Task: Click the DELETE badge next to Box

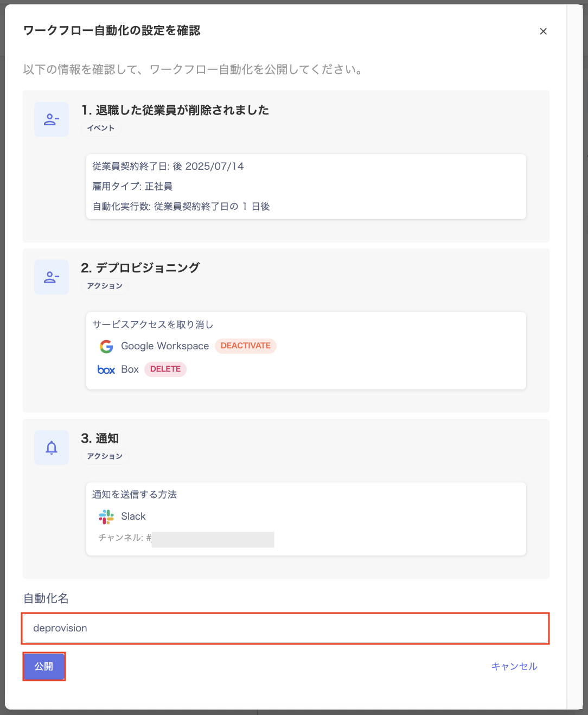Action: point(165,369)
